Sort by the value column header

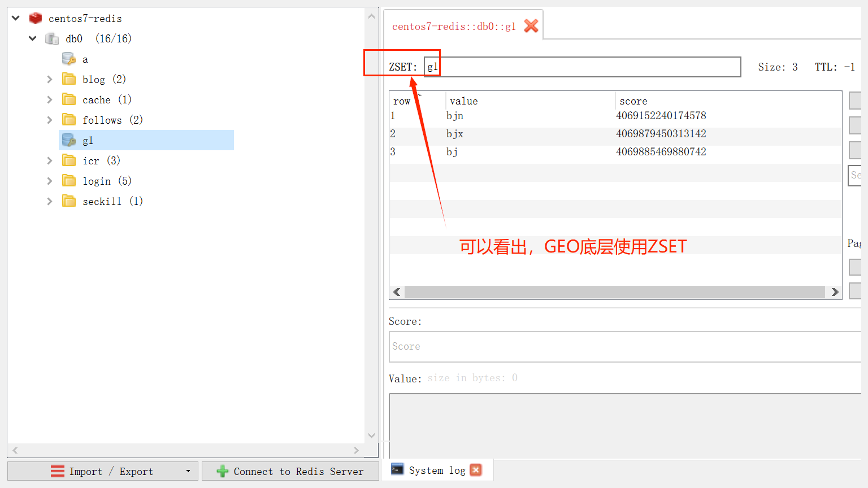tap(530, 101)
